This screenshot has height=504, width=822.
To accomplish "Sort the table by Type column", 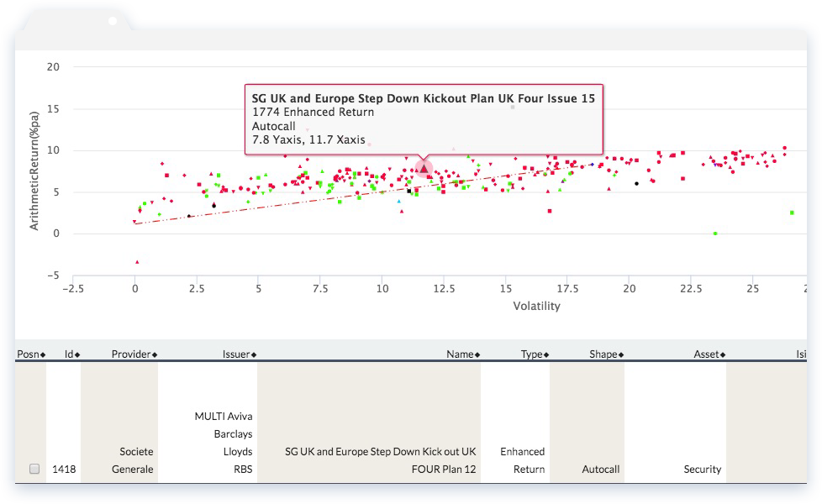I will pyautogui.click(x=535, y=354).
